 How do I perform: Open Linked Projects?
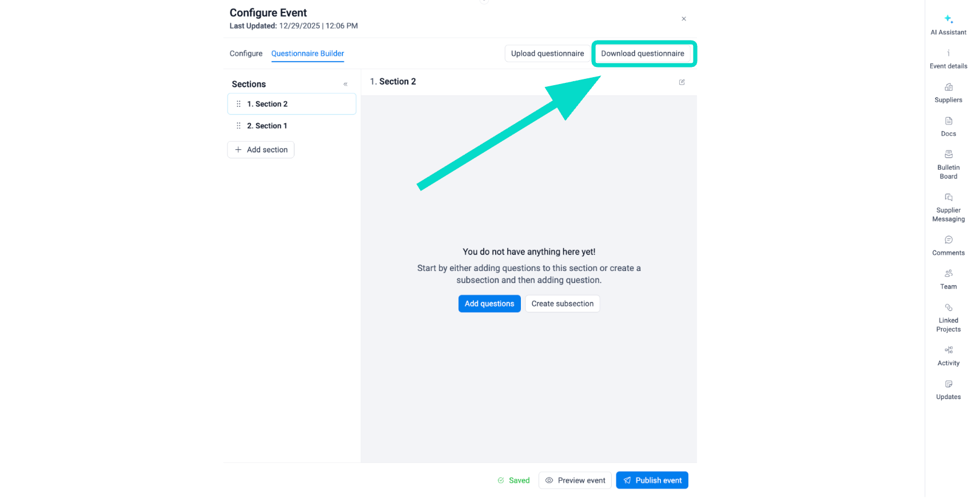tap(948, 318)
